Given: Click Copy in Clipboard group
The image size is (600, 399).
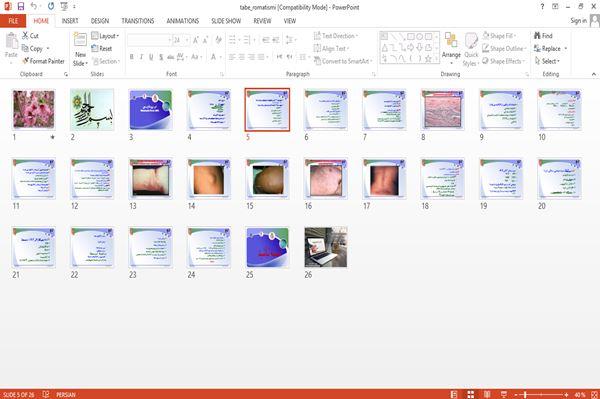Looking at the screenshot, I should pyautogui.click(x=33, y=48).
